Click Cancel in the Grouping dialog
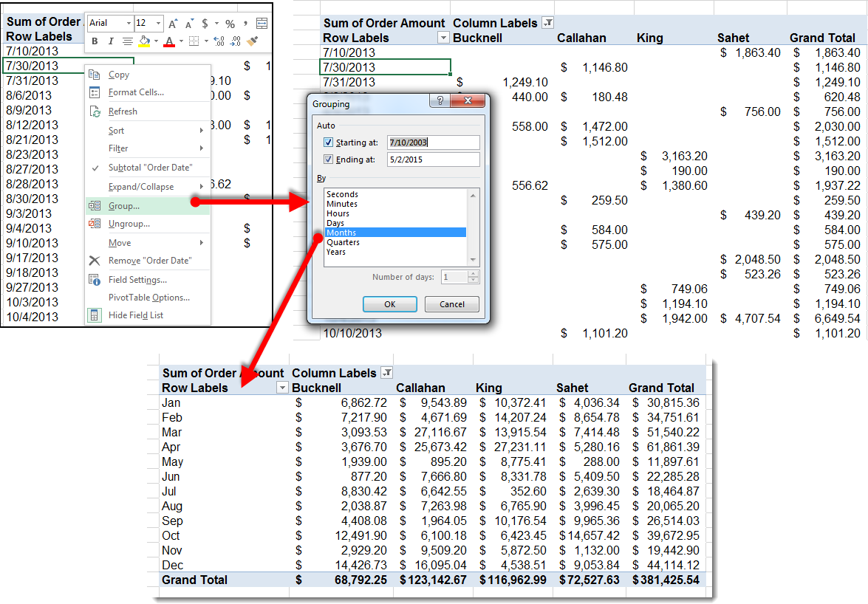Viewport: 868px width, 604px height. tap(451, 303)
